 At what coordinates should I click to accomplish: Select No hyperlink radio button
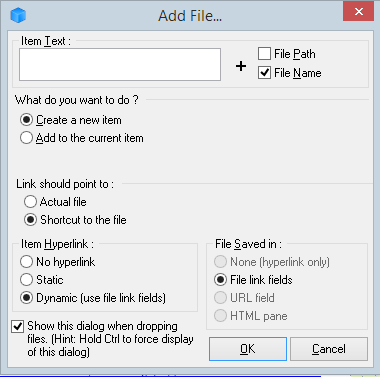(26, 262)
